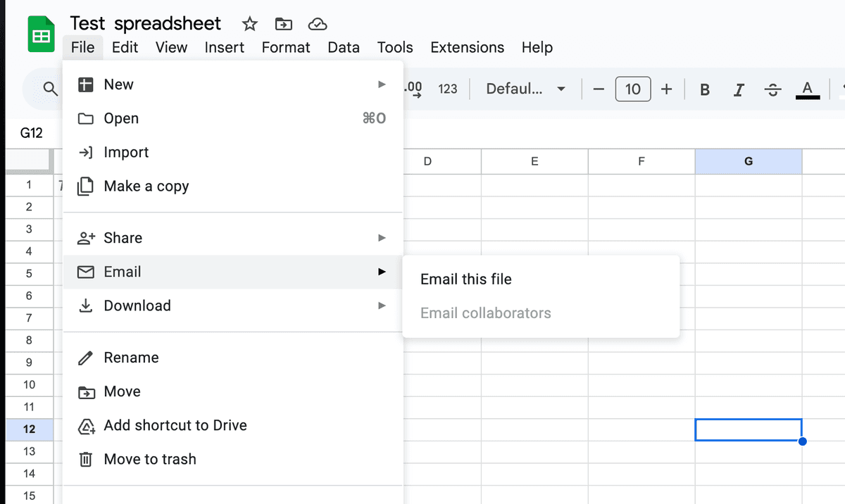Viewport: 845px width, 504px height.
Task: Toggle bold formatting
Action: [x=704, y=89]
